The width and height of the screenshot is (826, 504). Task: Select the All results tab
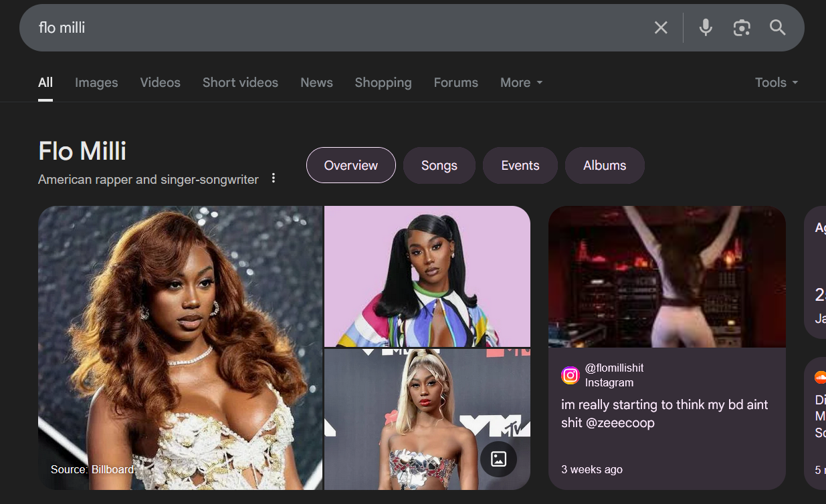point(45,82)
